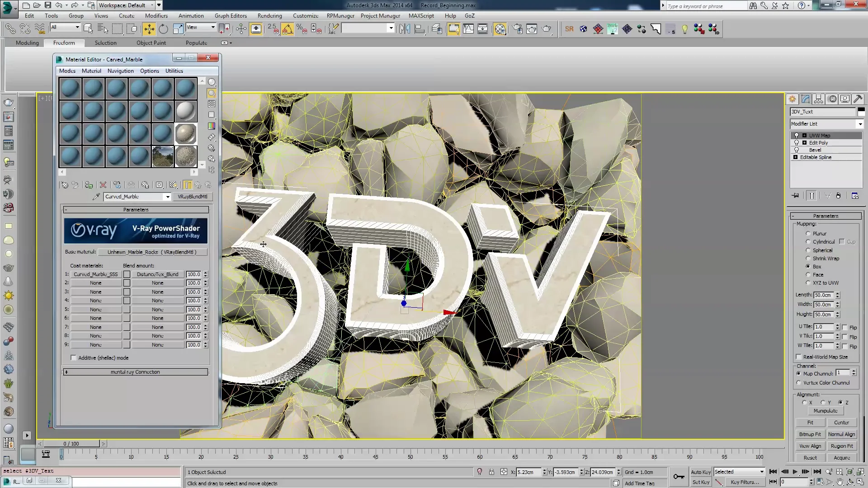Click the Normal Align button in Alignment
The image size is (868, 488).
(842, 434)
